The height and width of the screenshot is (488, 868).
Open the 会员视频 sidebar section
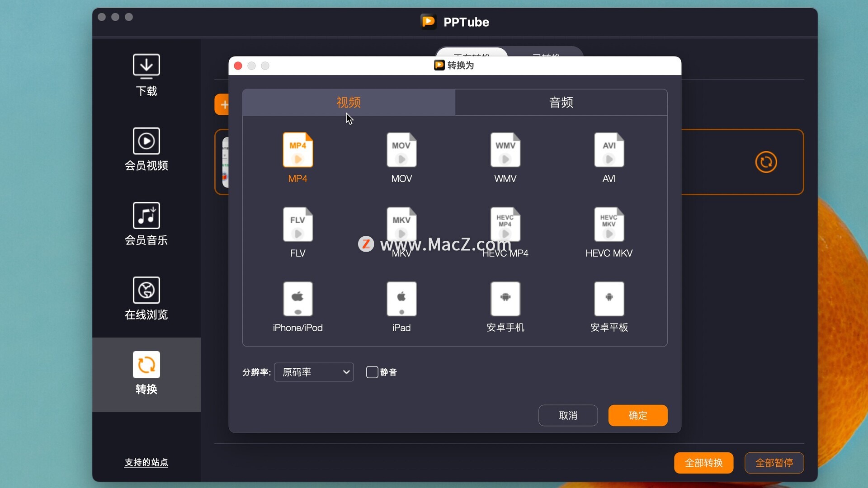click(x=146, y=150)
